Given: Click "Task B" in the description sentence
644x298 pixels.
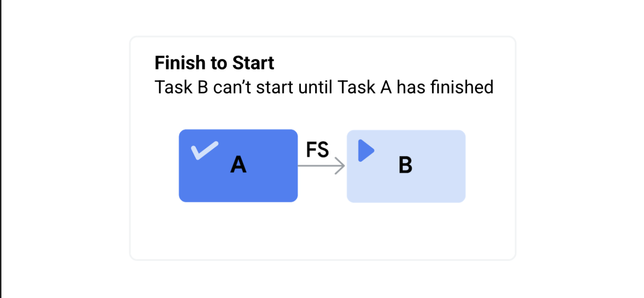Looking at the screenshot, I should tap(181, 87).
